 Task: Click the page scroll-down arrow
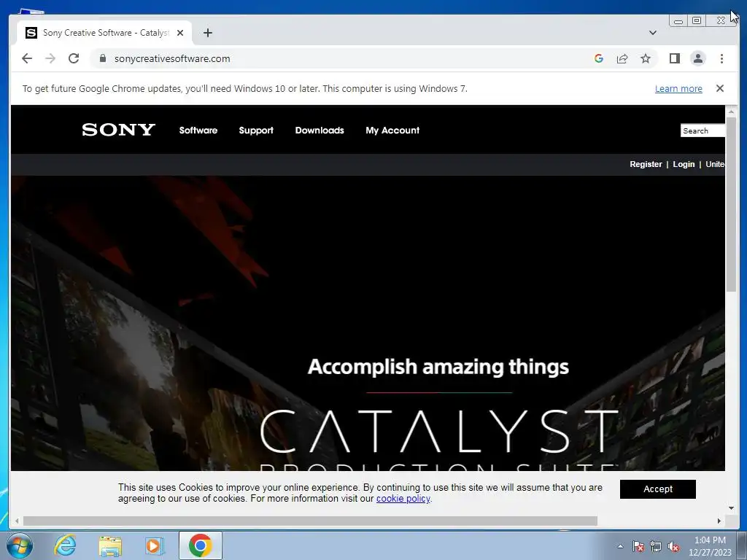731,508
